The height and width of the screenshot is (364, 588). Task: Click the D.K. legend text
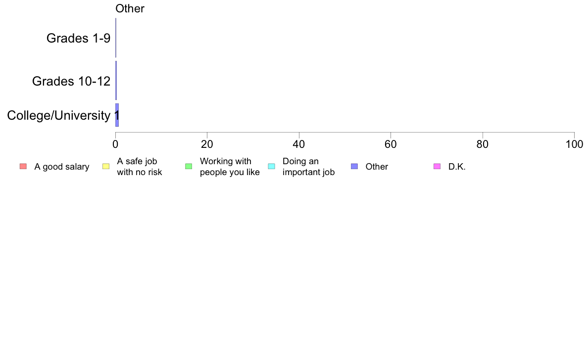point(457,167)
